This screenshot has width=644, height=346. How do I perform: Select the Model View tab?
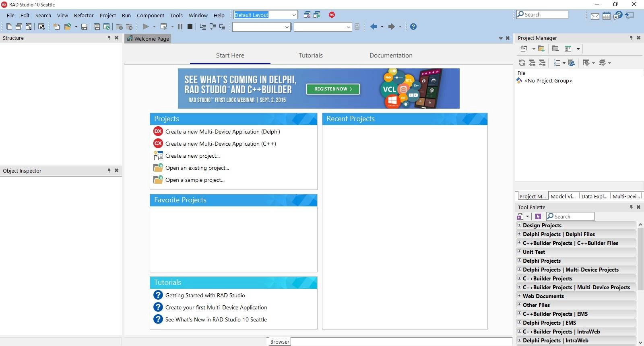coord(563,196)
